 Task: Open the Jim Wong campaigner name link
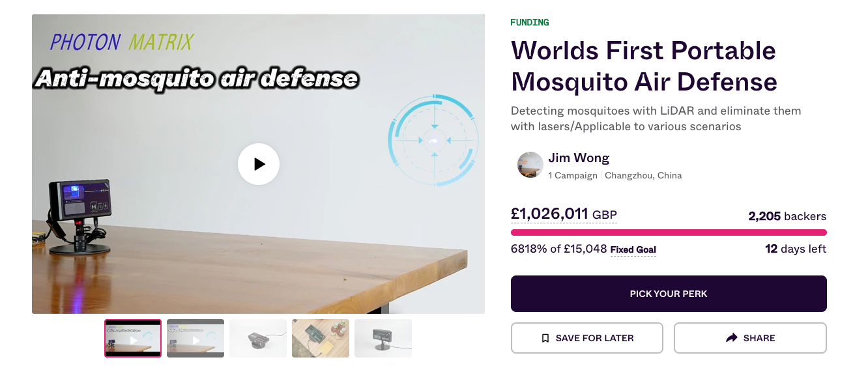[x=579, y=158]
